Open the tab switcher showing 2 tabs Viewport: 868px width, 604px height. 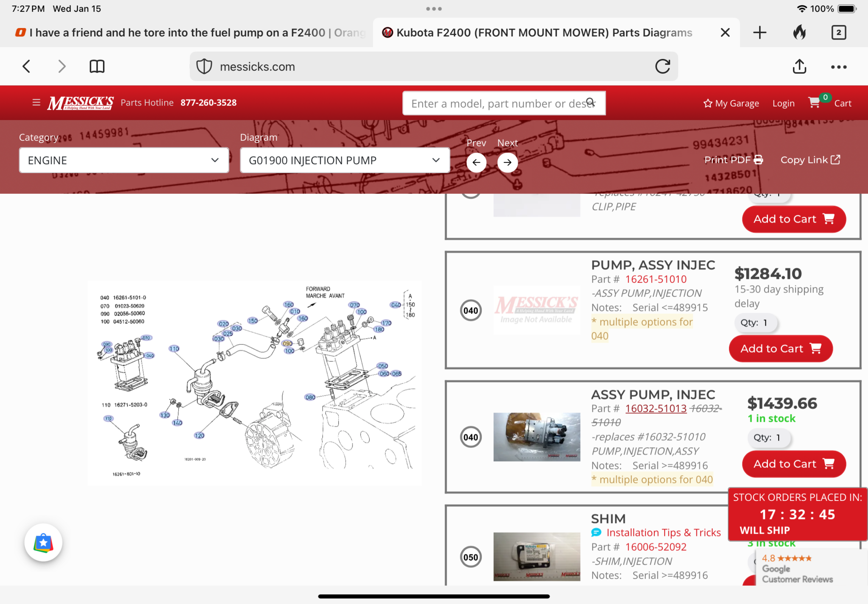(x=839, y=33)
